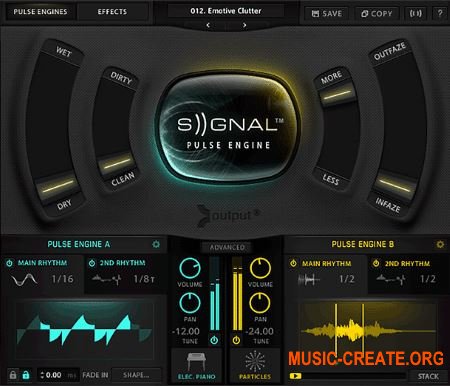This screenshot has width=450, height=386.
Task: Click the gray closed lock icon
Action: point(13,375)
